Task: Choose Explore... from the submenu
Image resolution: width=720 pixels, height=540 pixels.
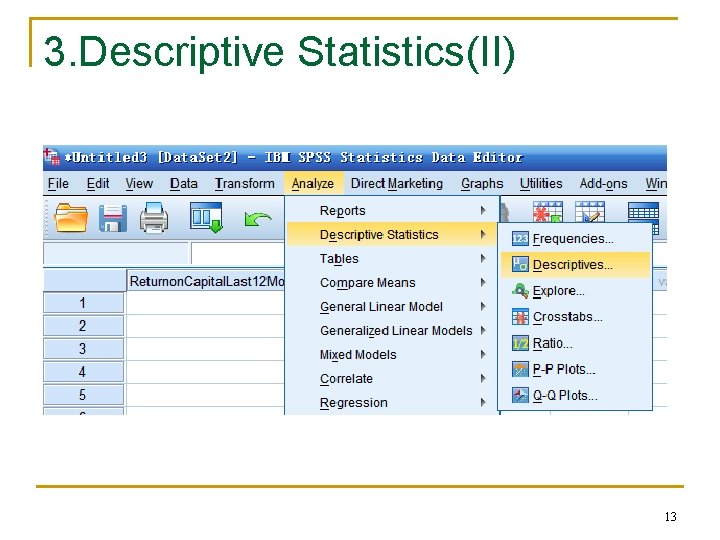Action: click(575, 291)
